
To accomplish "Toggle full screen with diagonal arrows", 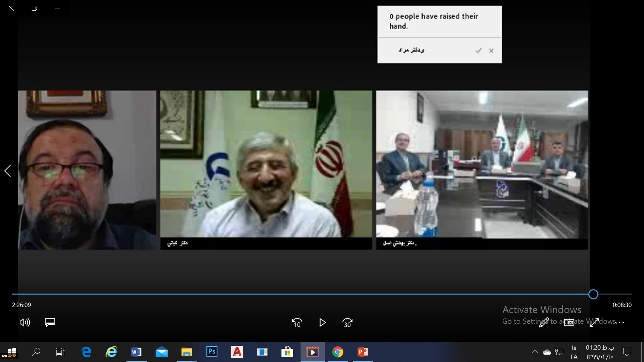I will (x=594, y=322).
